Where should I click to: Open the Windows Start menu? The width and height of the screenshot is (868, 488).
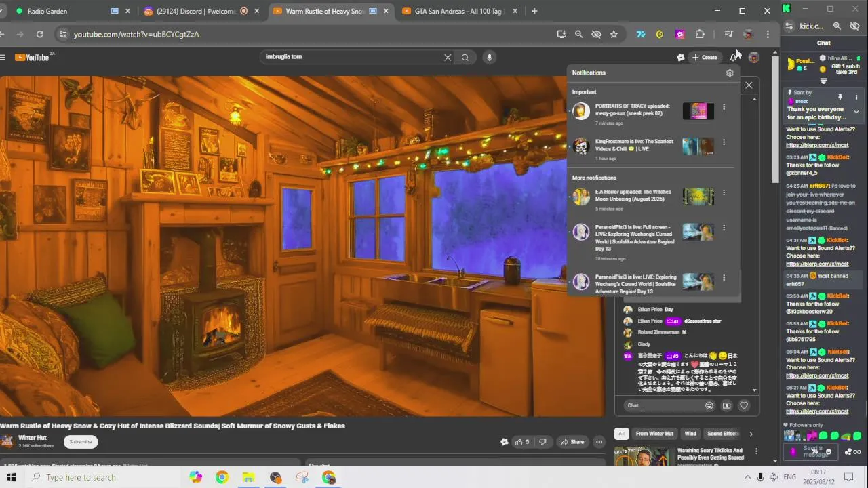tap(12, 477)
